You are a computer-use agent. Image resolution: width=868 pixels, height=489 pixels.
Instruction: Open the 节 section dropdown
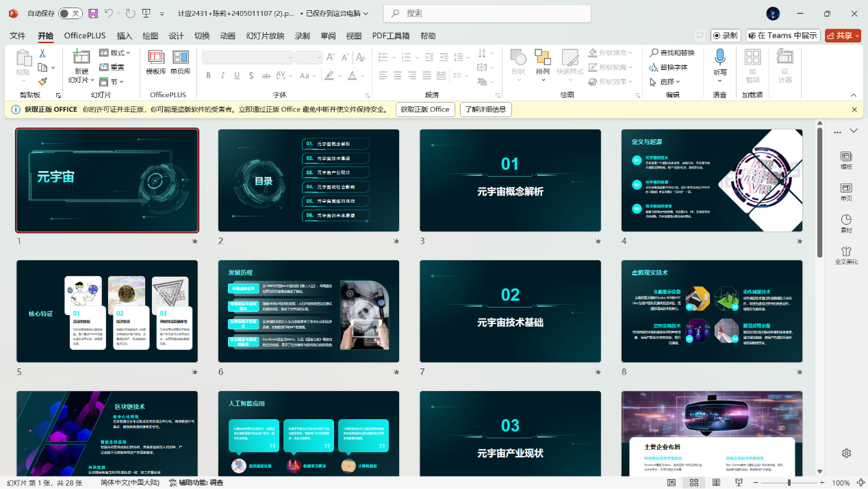click(112, 81)
